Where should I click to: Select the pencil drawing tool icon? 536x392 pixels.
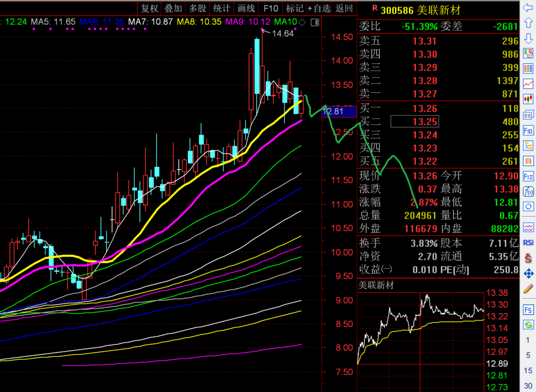528,289
